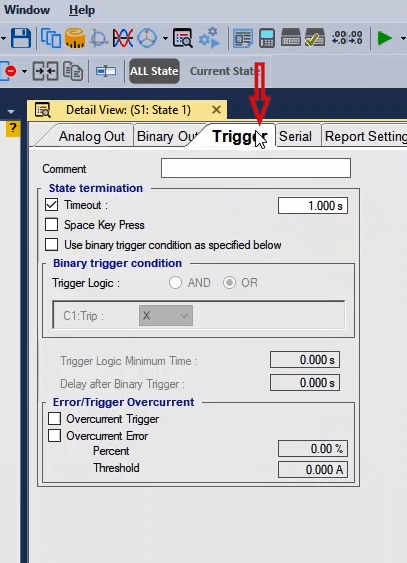Screen dimensions: 407x563
Task: Open dropdown arrow next to Play button
Action: coord(403,38)
